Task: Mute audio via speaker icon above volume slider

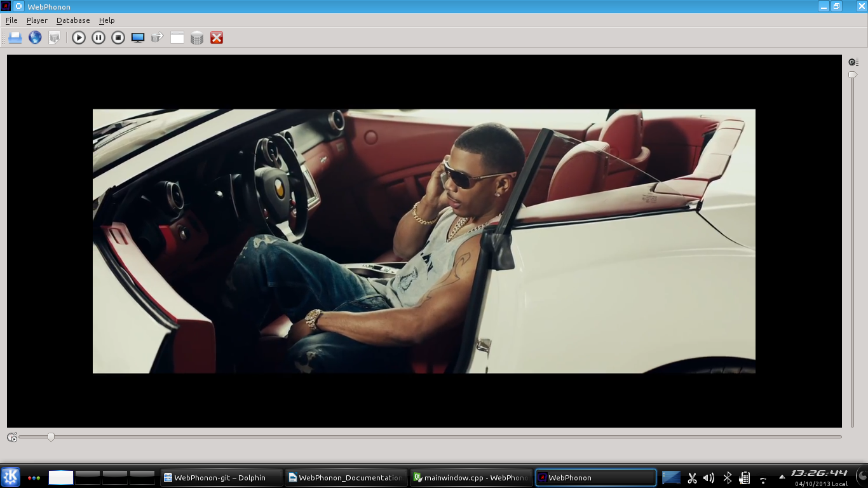Action: coord(853,62)
